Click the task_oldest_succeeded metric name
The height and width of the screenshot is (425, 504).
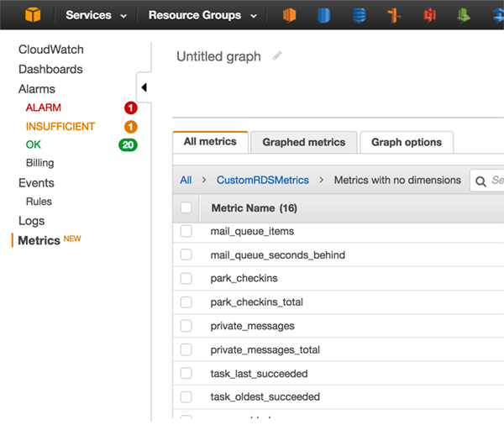(265, 397)
